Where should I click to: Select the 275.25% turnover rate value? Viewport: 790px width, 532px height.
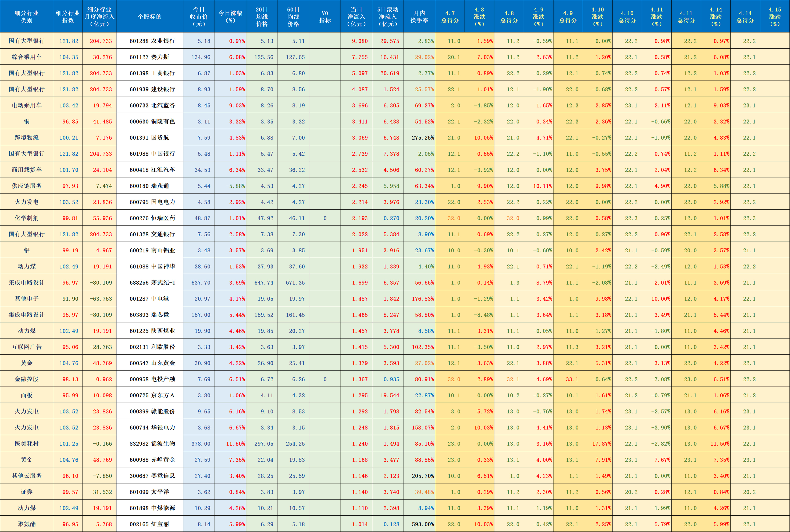click(x=423, y=138)
